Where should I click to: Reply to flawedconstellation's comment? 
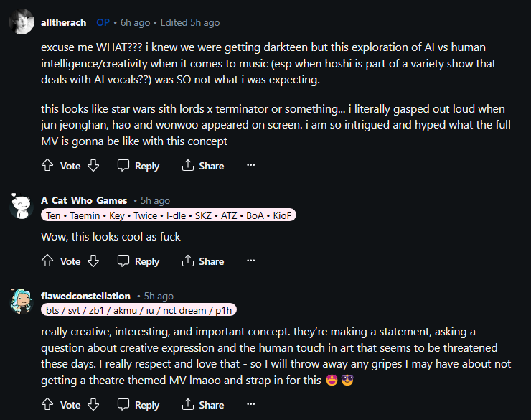[138, 405]
